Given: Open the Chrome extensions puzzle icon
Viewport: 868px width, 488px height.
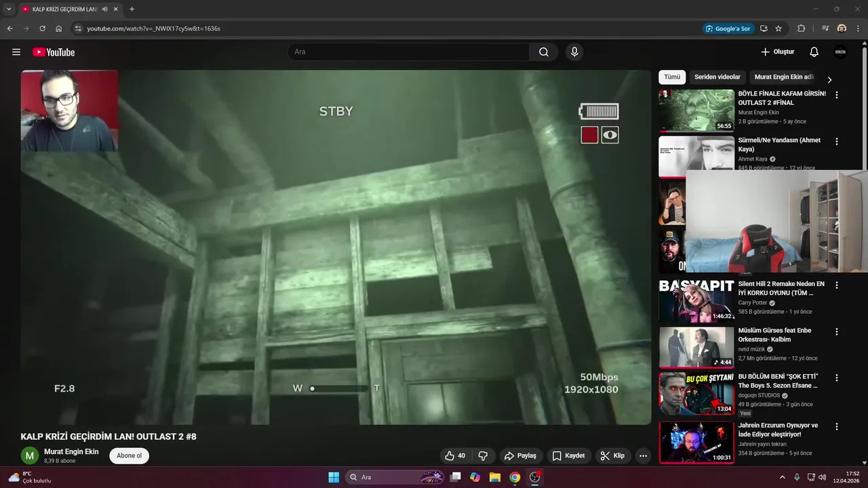Looking at the screenshot, I should [x=801, y=28].
